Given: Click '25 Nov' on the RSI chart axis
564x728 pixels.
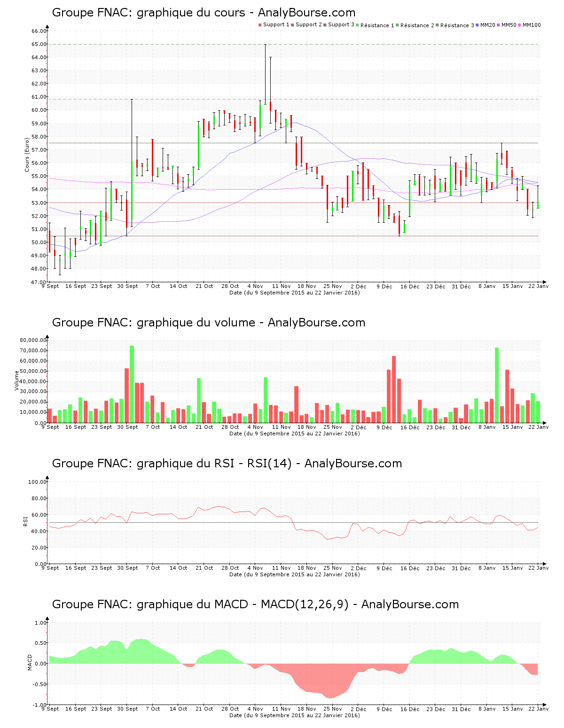Looking at the screenshot, I should (332, 568).
